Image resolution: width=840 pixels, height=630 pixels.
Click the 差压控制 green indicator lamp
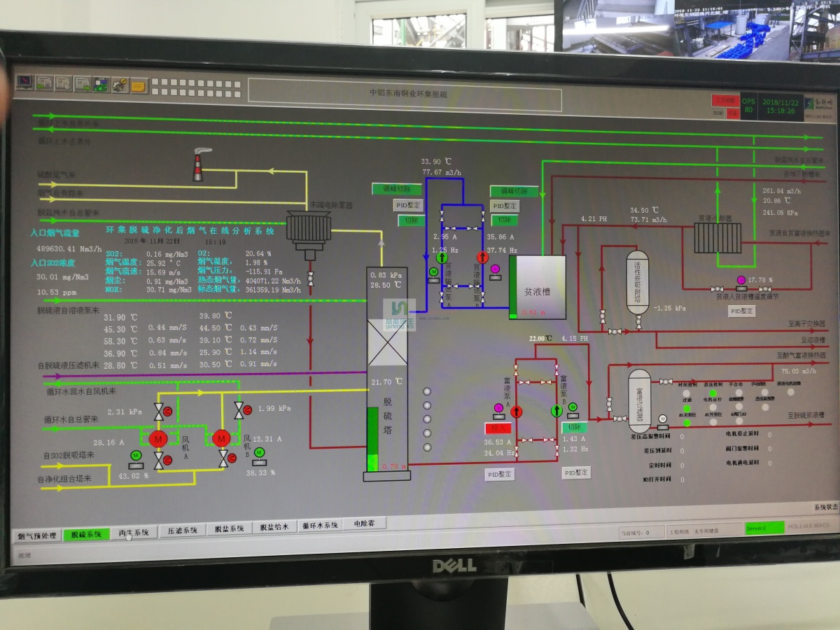click(x=713, y=393)
